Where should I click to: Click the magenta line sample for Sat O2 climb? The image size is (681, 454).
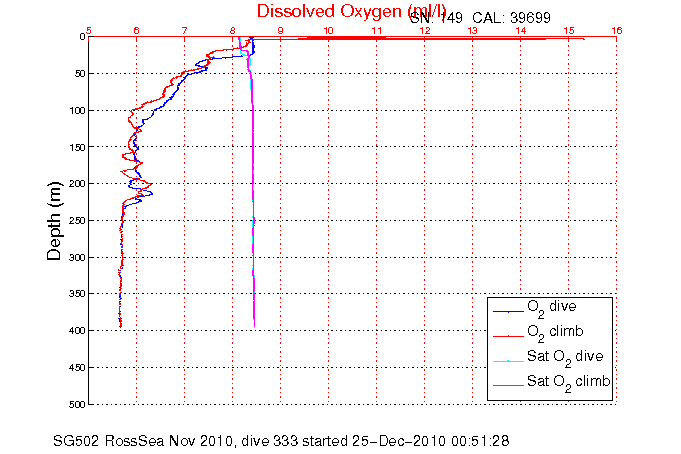509,385
